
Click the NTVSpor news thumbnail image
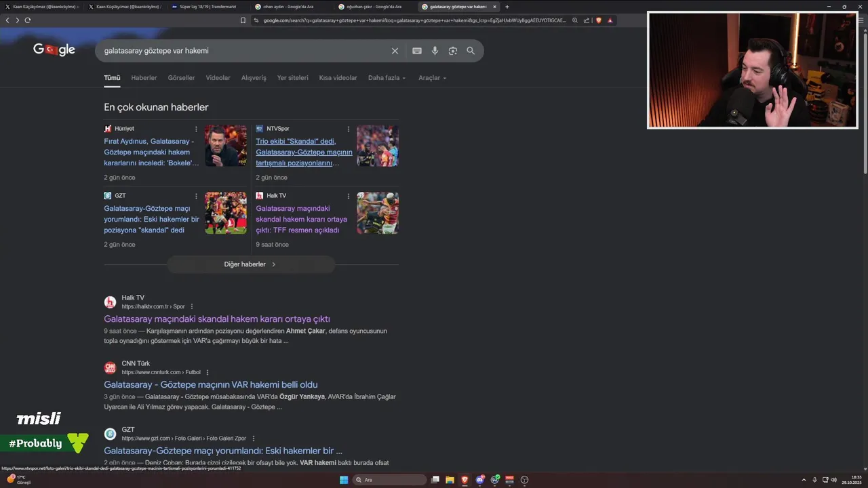pyautogui.click(x=378, y=146)
